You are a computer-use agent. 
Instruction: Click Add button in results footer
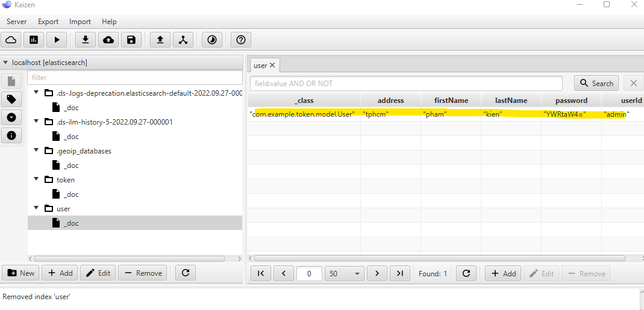(503, 273)
